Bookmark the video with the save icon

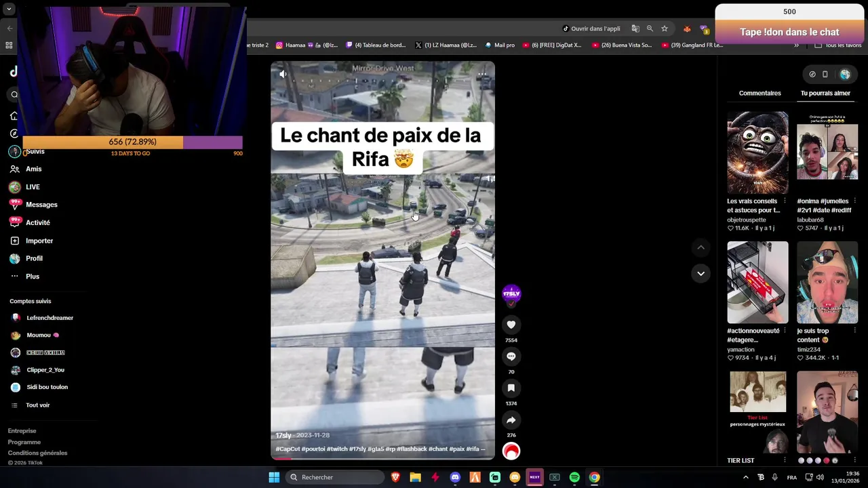(x=511, y=388)
